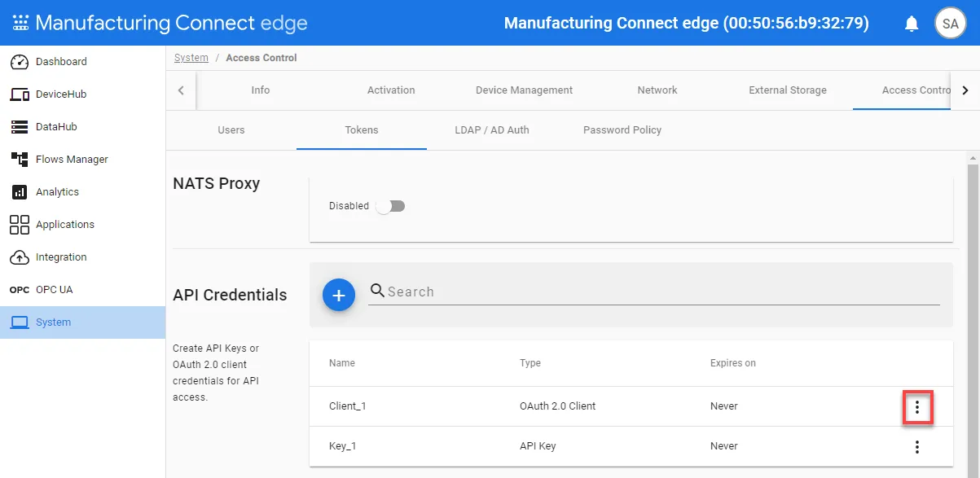The width and height of the screenshot is (980, 478).
Task: Sort by the Name column header
Action: click(342, 363)
